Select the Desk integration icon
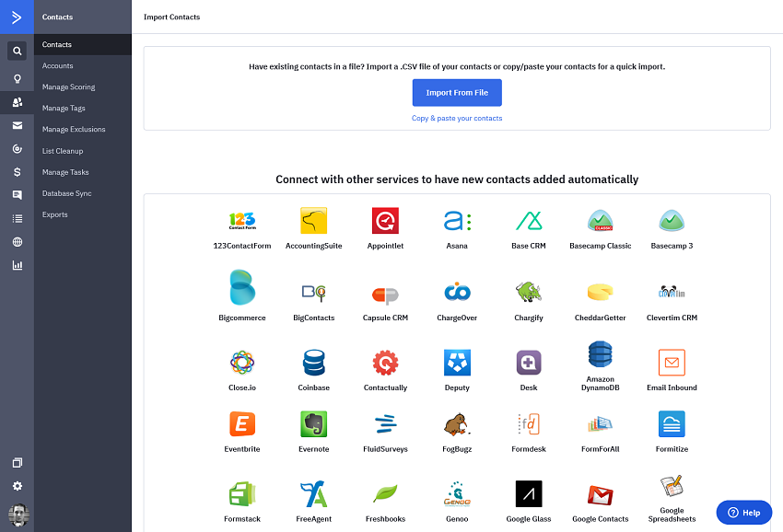The height and width of the screenshot is (532, 783). click(529, 363)
